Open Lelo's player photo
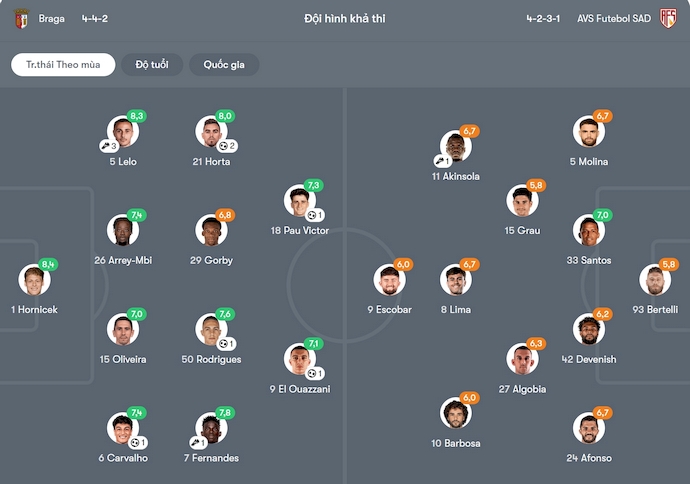Screen dimensions: 690x484 pyautogui.click(x=122, y=131)
